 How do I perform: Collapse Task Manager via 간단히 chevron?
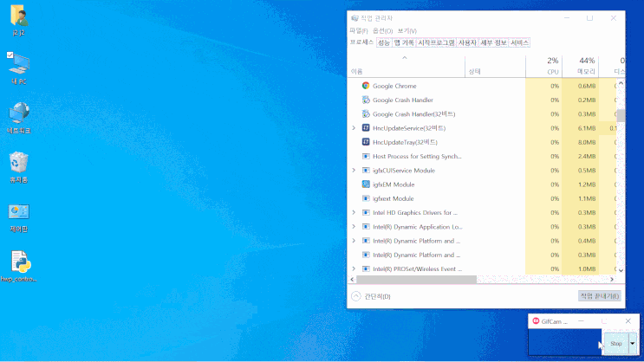tap(356, 296)
